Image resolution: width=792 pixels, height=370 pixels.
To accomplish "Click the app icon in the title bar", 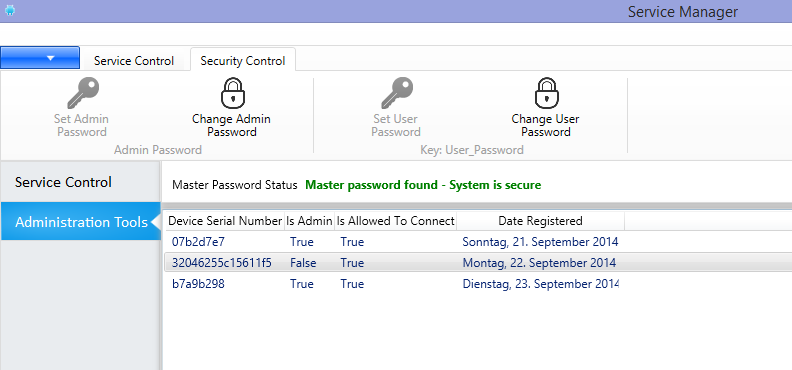I will click(10, 10).
